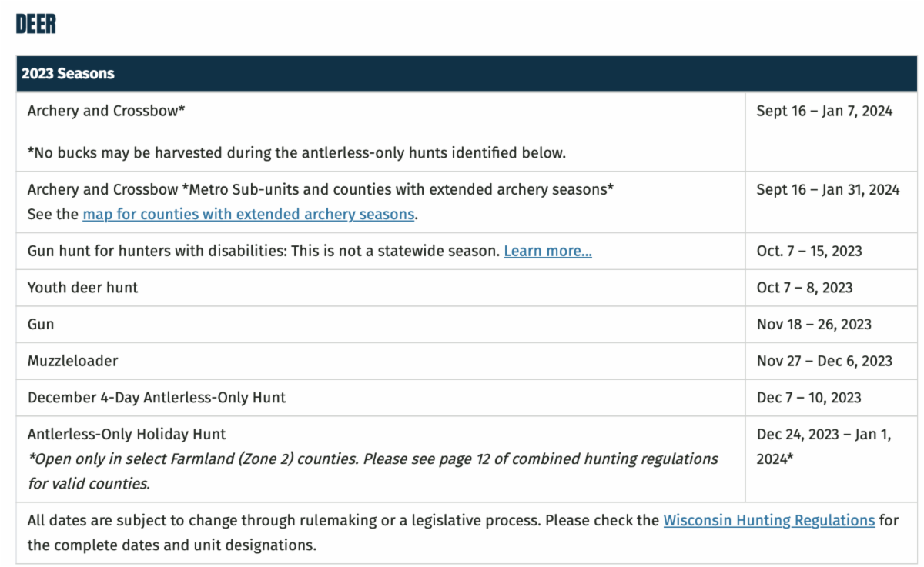This screenshot has height=567, width=924.
Task: Select the "Sept 16 – Jan 31, 2024" date cell
Action: coord(828,190)
